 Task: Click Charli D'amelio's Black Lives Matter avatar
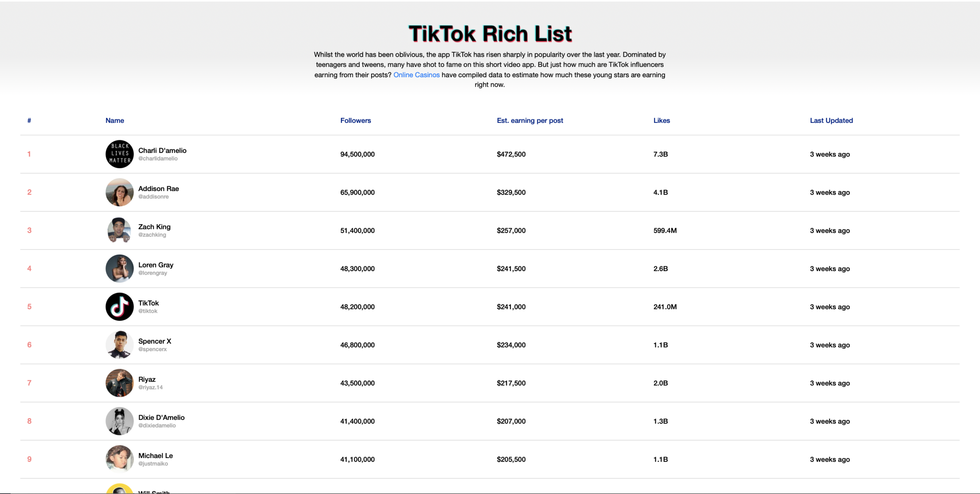coord(120,154)
